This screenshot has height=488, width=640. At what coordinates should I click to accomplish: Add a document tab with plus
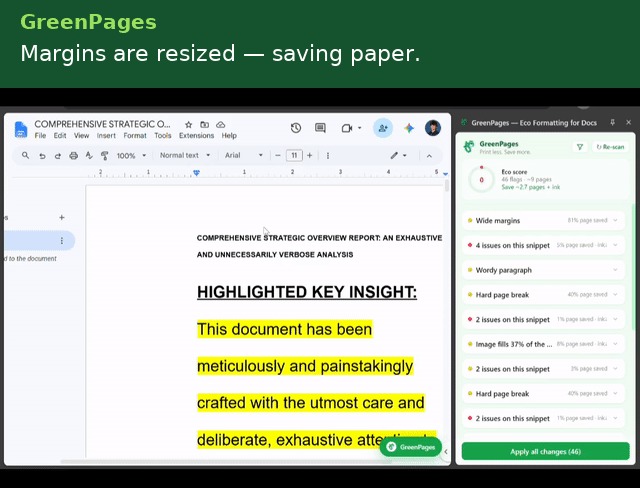tap(62, 217)
